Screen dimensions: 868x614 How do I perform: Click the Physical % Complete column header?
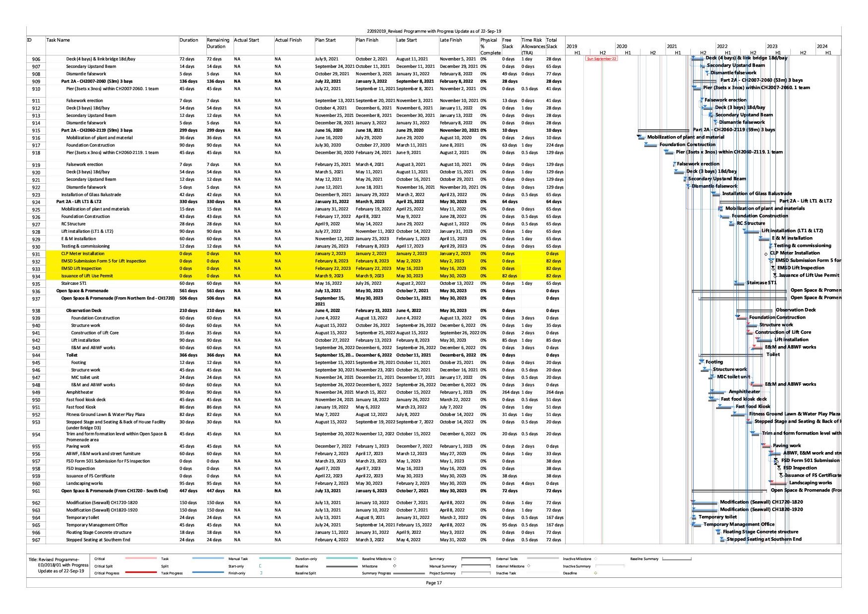click(x=490, y=46)
